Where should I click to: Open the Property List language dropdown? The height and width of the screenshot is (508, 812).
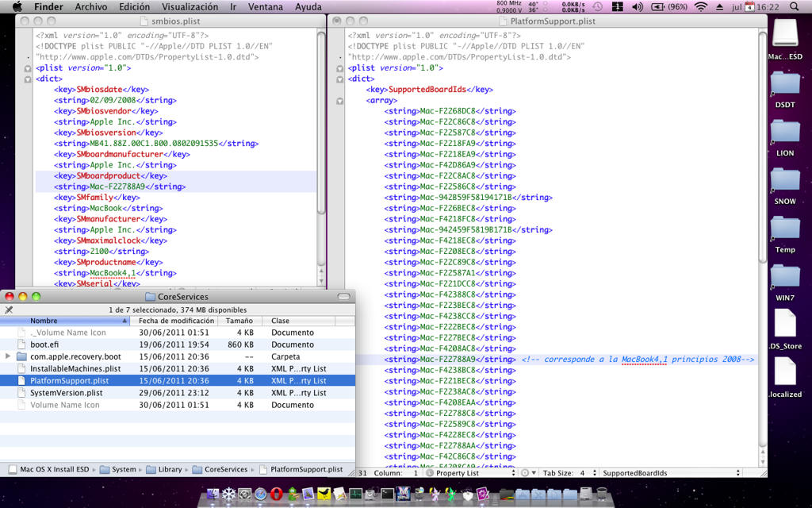[471, 473]
